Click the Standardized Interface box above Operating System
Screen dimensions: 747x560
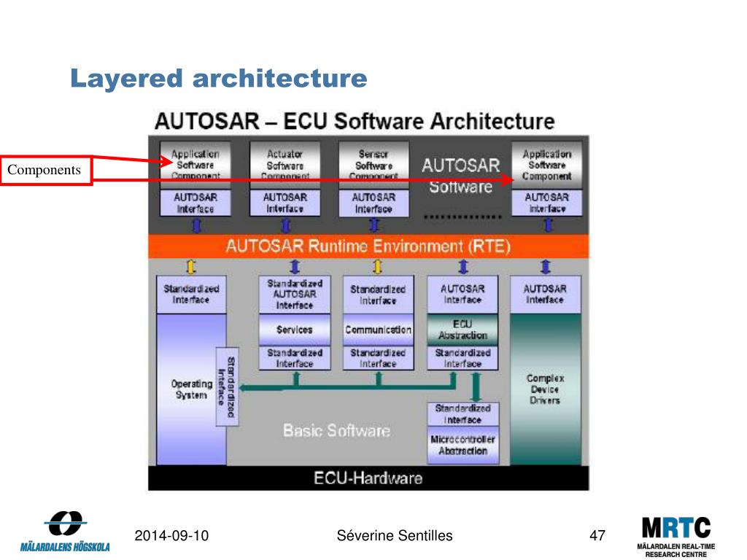[192, 295]
